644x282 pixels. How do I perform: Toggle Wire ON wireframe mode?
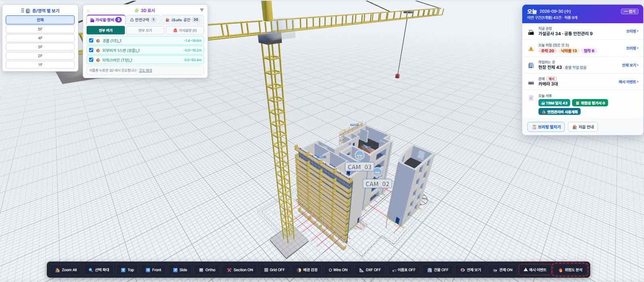pos(338,270)
